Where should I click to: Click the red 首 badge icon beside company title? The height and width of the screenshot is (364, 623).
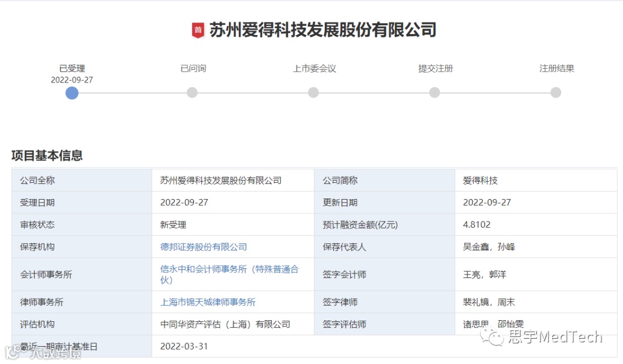(198, 30)
